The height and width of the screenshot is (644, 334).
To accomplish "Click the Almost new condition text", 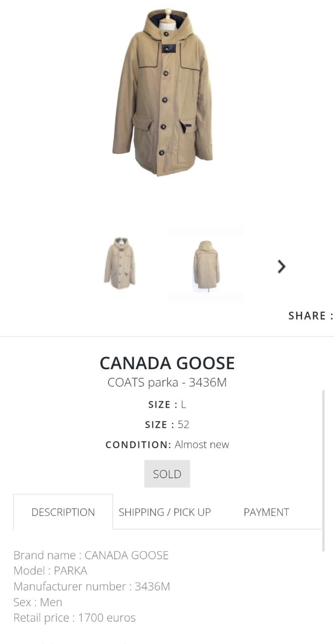I will click(202, 445).
